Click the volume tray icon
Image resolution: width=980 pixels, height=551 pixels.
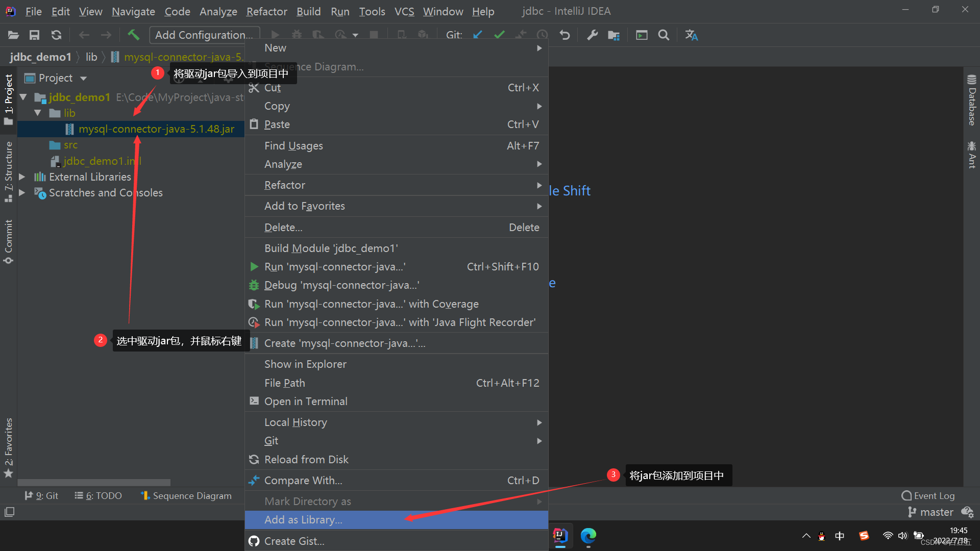(902, 536)
